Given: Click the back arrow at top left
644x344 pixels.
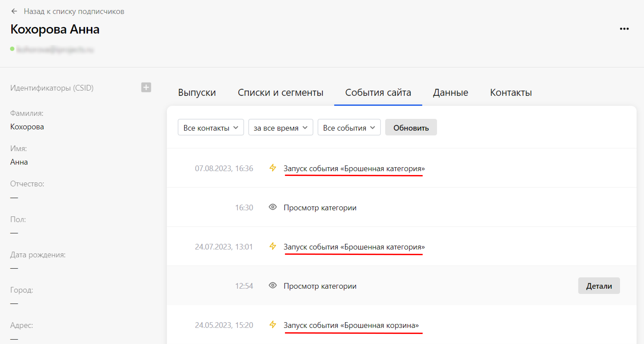Looking at the screenshot, I should (x=14, y=11).
